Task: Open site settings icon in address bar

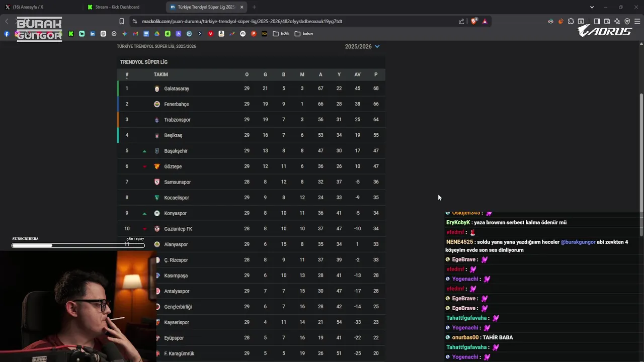Action: coord(134,21)
